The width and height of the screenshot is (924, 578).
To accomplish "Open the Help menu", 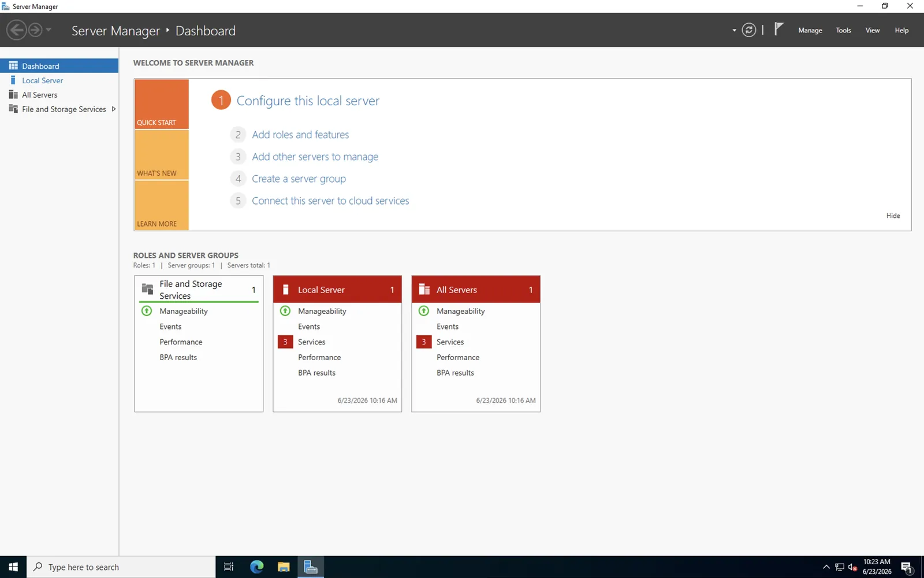I will coord(901,31).
